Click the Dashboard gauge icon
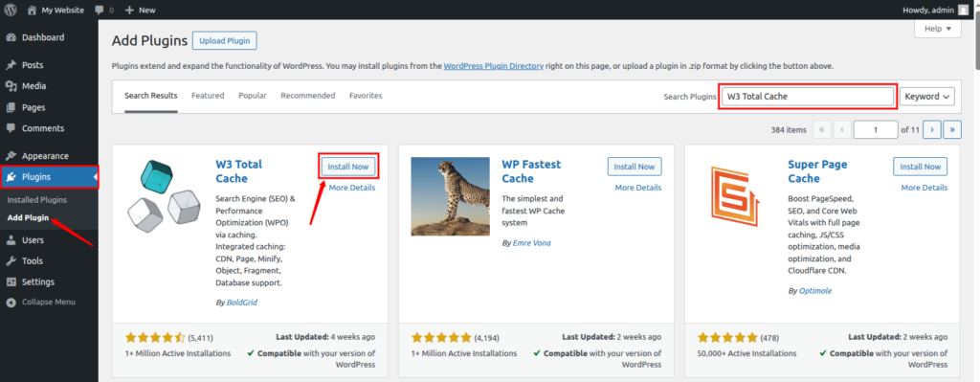Screen dimensions: 980x382 pyautogui.click(x=11, y=37)
